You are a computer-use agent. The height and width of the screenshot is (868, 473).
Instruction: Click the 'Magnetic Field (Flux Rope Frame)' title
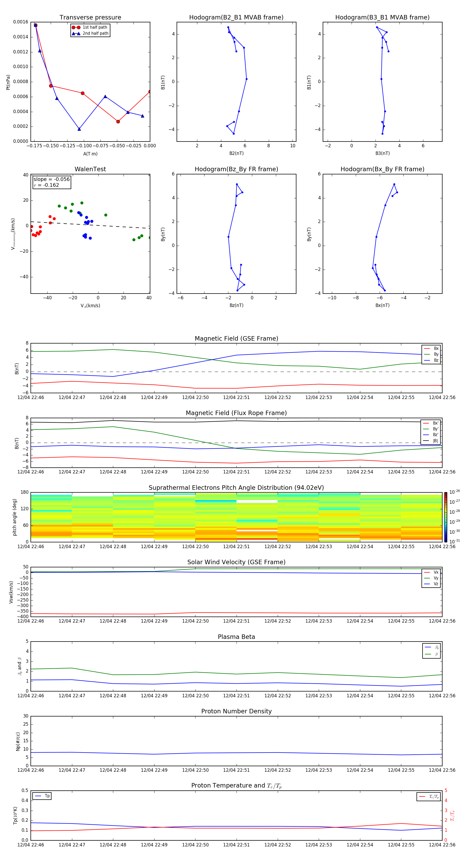coord(236,413)
